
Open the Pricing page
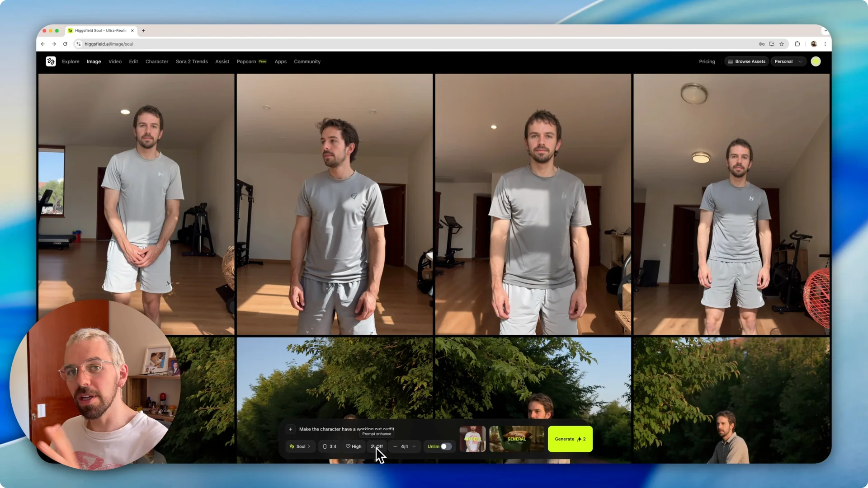pyautogui.click(x=707, y=61)
